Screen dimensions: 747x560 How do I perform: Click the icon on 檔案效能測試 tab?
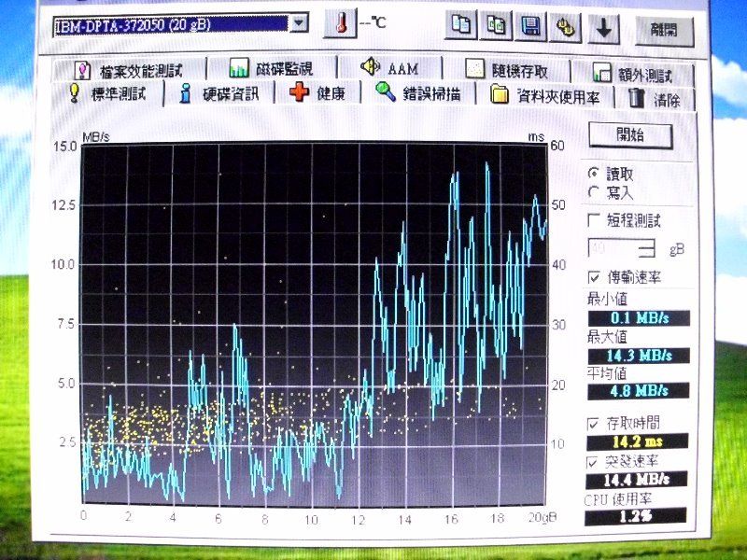coord(82,71)
